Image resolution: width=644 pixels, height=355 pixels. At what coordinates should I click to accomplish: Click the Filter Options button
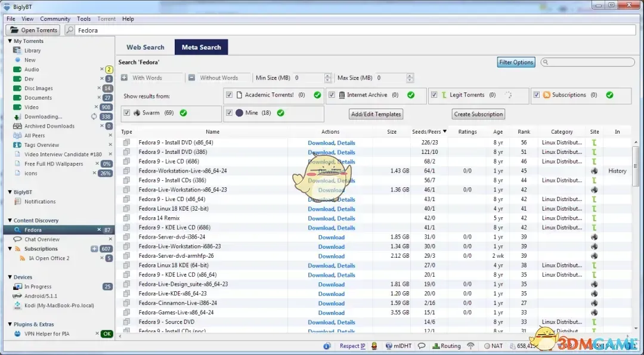[x=516, y=62]
